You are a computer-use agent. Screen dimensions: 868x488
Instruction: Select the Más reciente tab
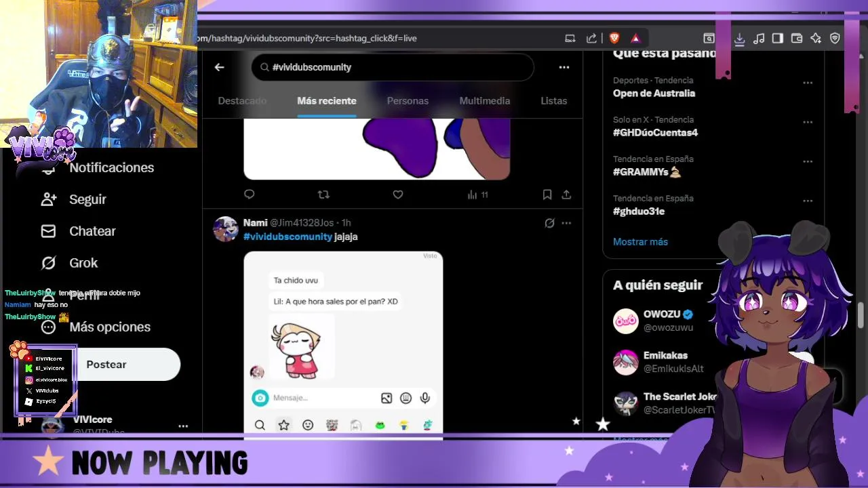point(327,100)
